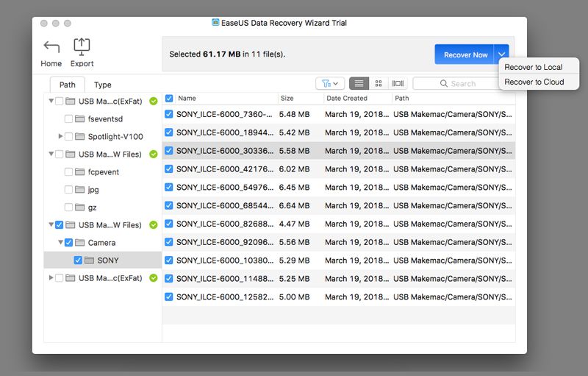Click the jpg folder icon
588x376 pixels.
click(x=79, y=190)
